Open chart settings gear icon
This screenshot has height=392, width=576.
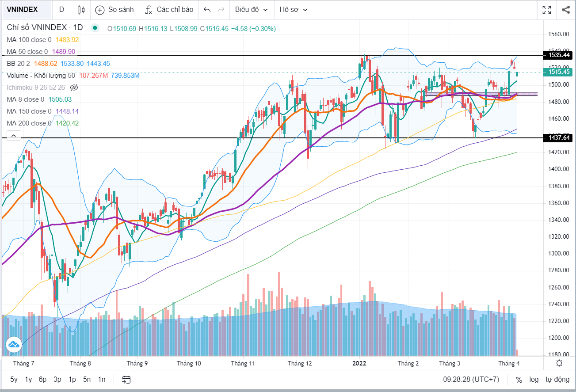559,363
